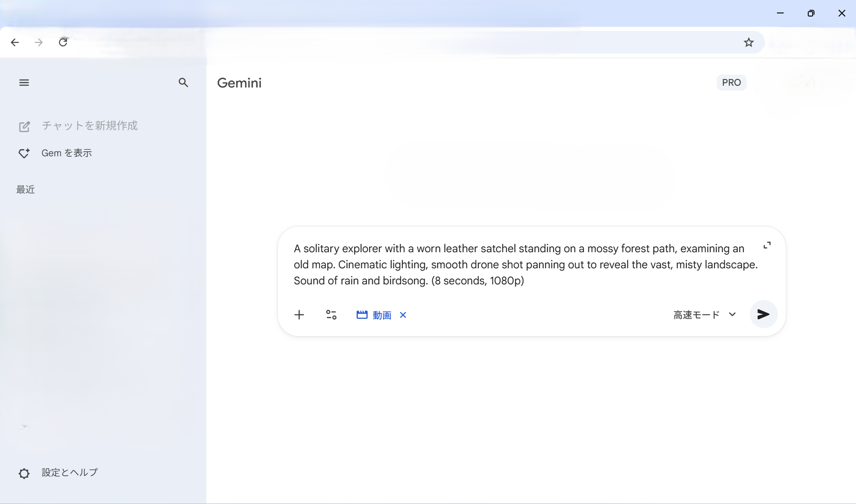Click the chevron next to 高速モード
The image size is (856, 504).
tap(732, 315)
